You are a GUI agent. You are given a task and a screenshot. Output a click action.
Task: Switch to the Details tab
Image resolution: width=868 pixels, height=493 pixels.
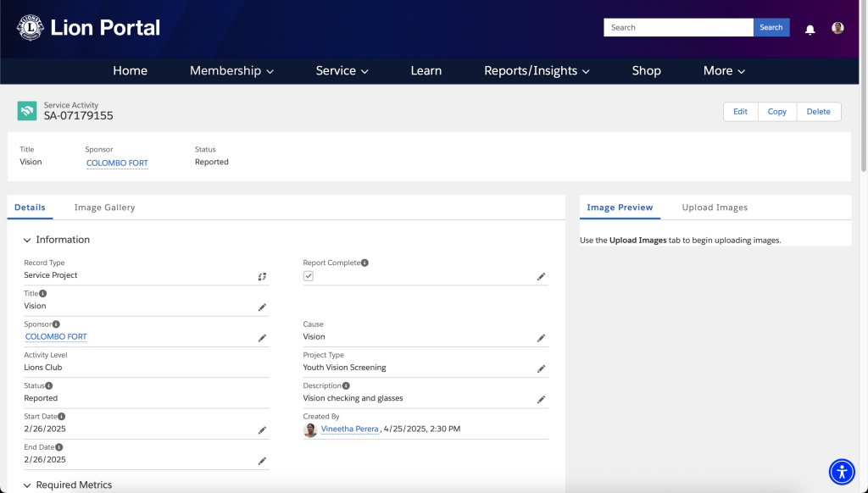(30, 208)
